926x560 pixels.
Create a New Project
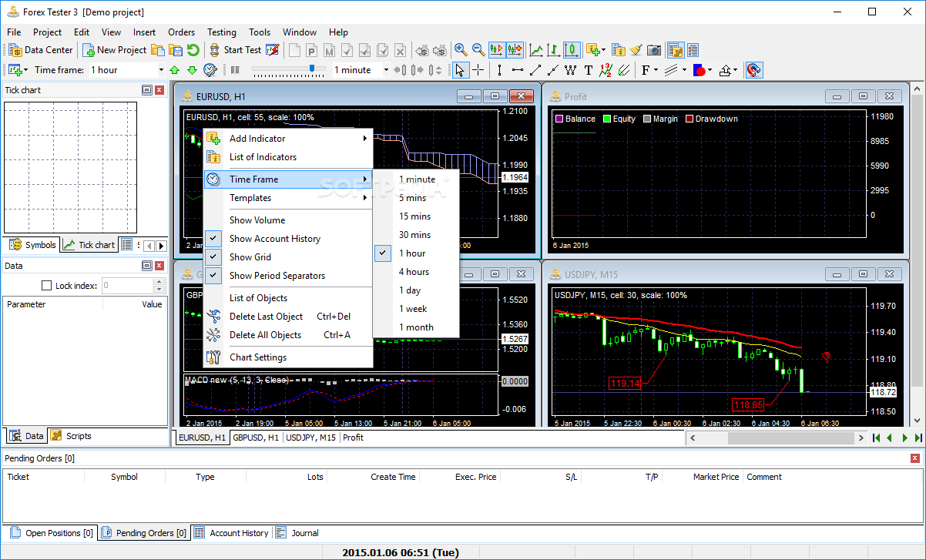point(114,50)
